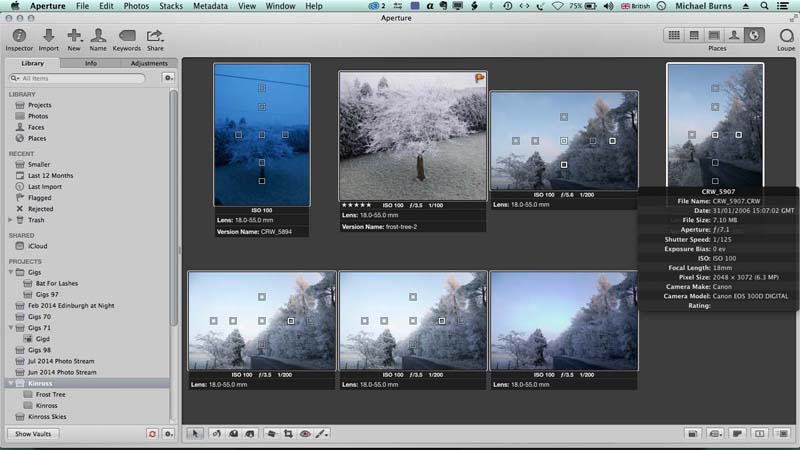Select the Red Eye tool

(305, 434)
